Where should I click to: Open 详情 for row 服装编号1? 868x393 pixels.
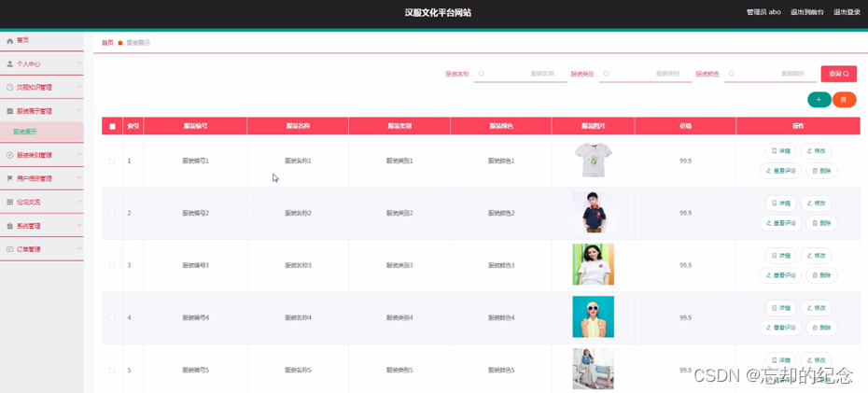coord(780,150)
